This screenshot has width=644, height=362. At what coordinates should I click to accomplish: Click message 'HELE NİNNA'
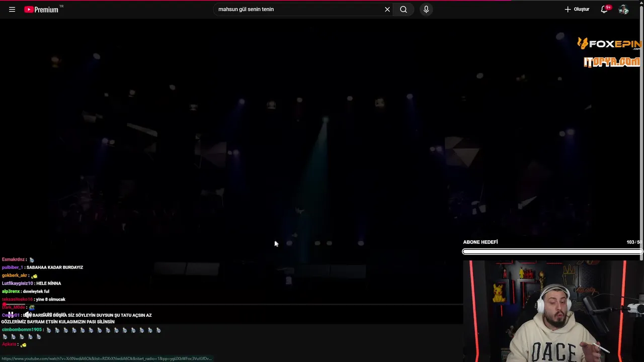(x=49, y=284)
